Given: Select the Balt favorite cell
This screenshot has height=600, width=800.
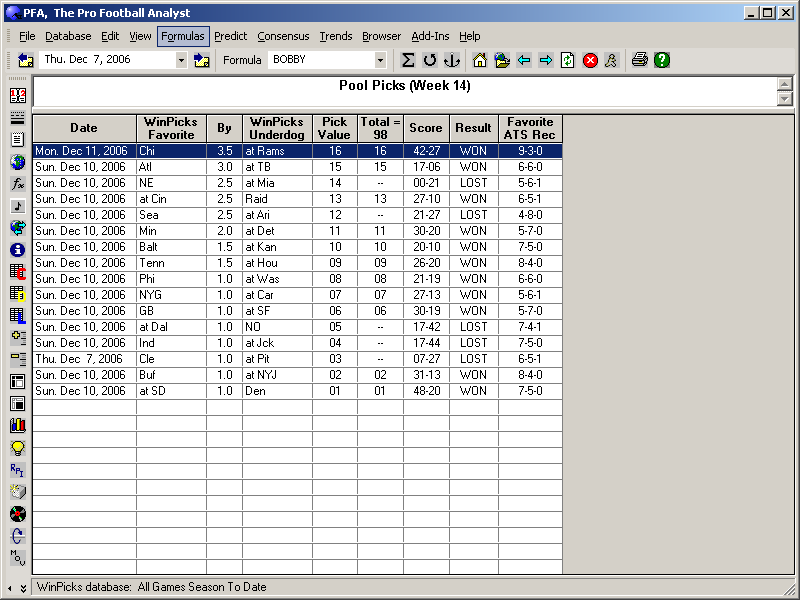Looking at the screenshot, I should pos(171,247).
